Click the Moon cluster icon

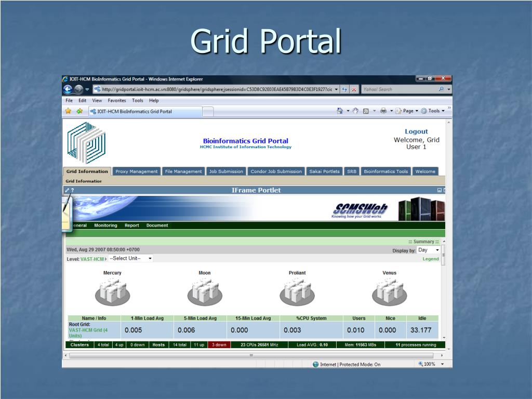(x=205, y=292)
